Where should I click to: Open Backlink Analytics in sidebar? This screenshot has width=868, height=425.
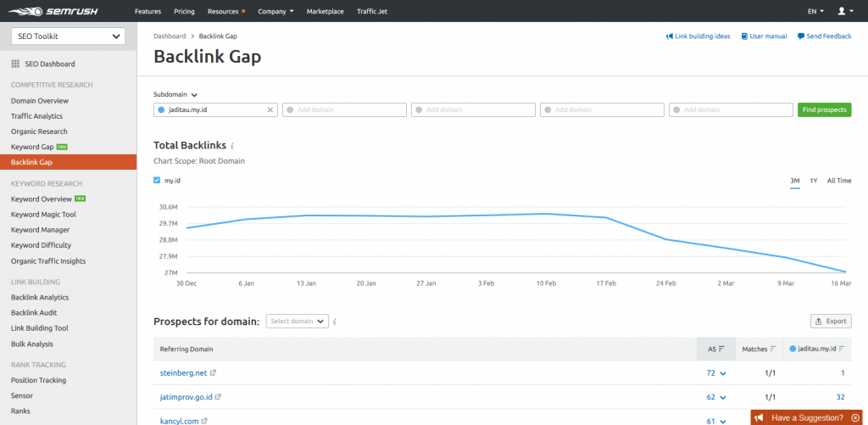(40, 298)
